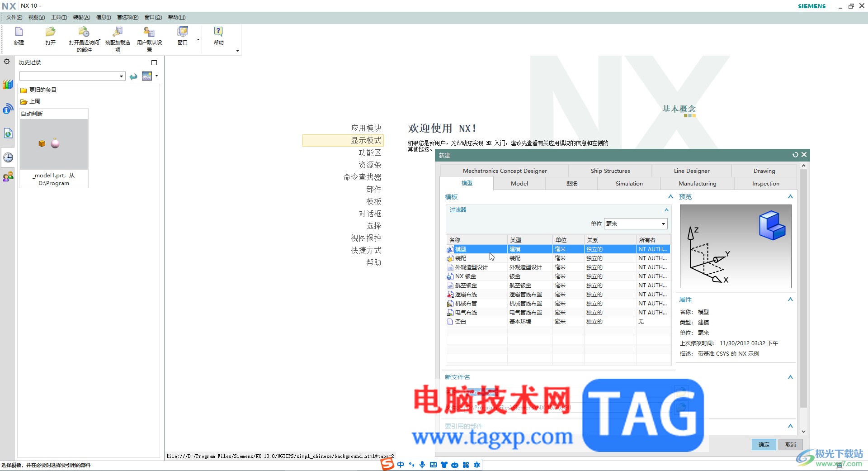Expand the 更旧的条目 folder
This screenshot has width=868, height=471.
(38, 90)
